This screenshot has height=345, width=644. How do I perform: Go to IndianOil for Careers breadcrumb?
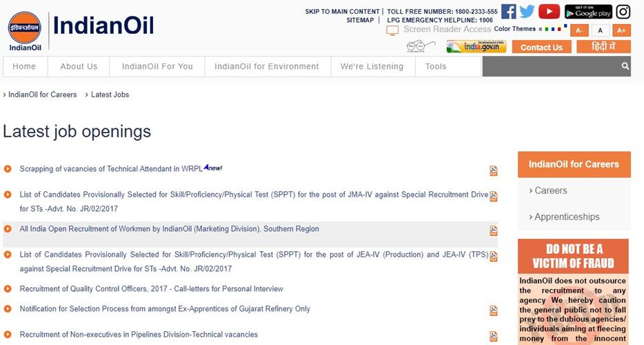[x=42, y=95]
